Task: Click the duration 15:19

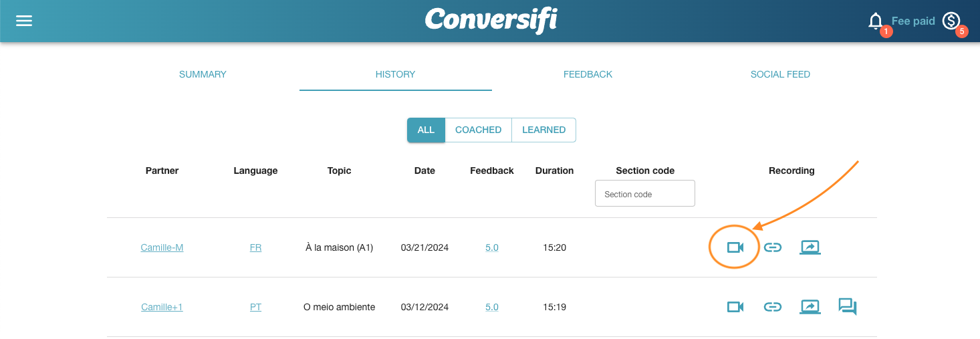Action: point(555,307)
